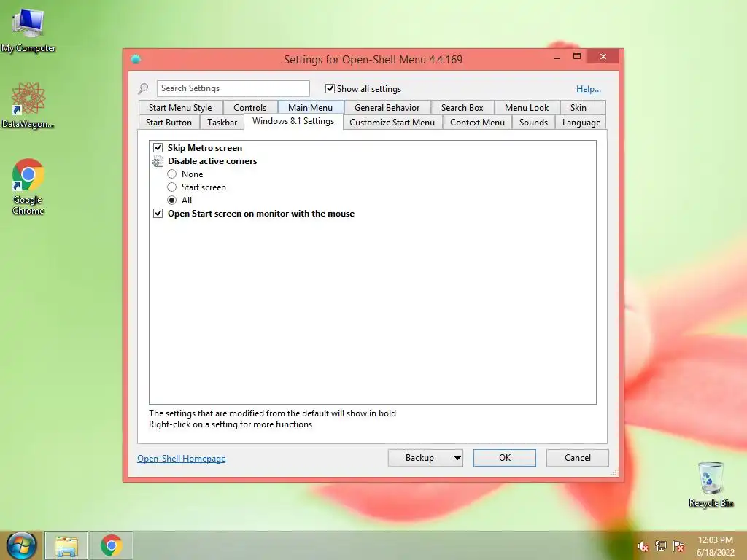Click the taskbar clock showing 12:03 PM

click(x=715, y=546)
